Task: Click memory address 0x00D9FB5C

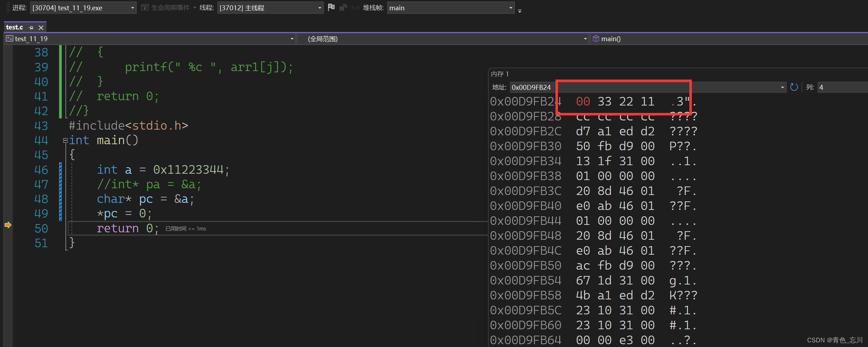Action: [526, 310]
